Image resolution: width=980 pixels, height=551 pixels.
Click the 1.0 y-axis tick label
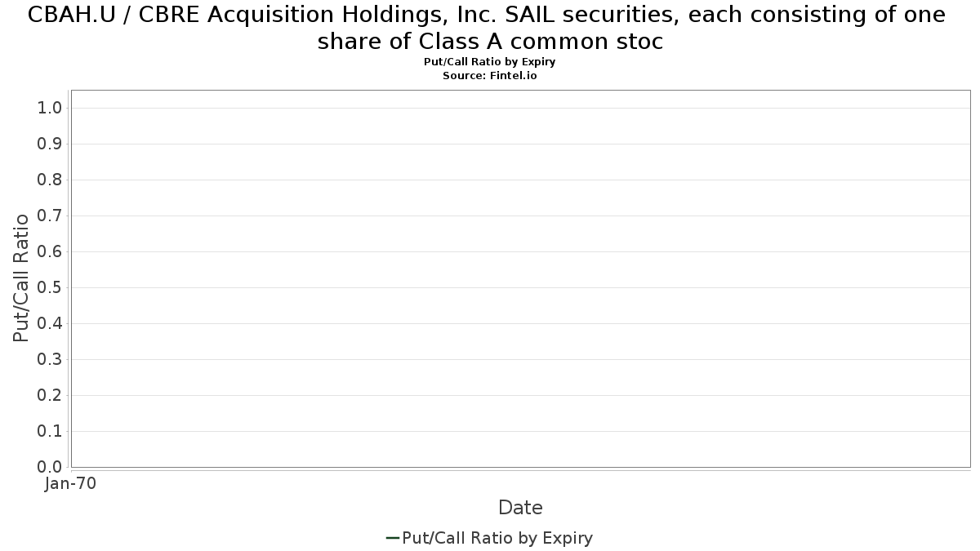point(50,108)
